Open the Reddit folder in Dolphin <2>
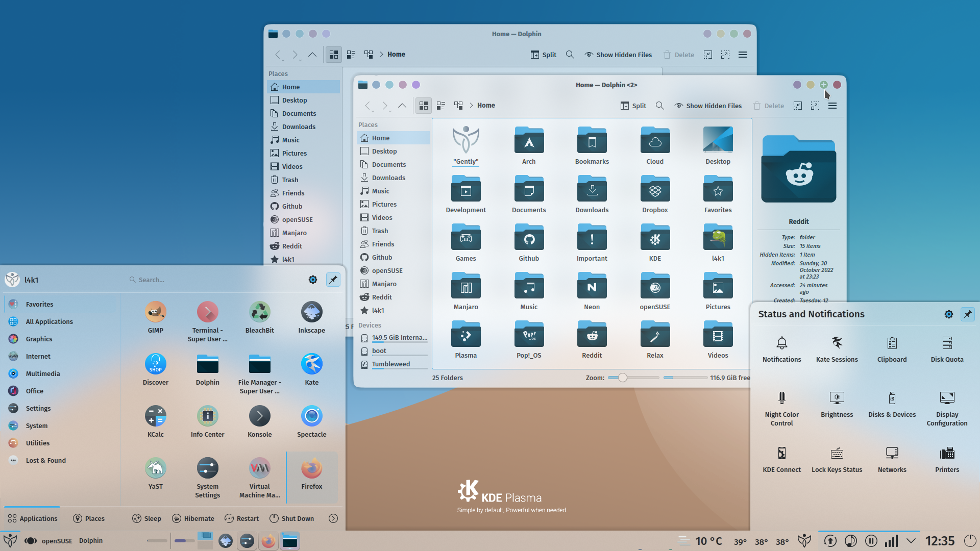 click(592, 340)
